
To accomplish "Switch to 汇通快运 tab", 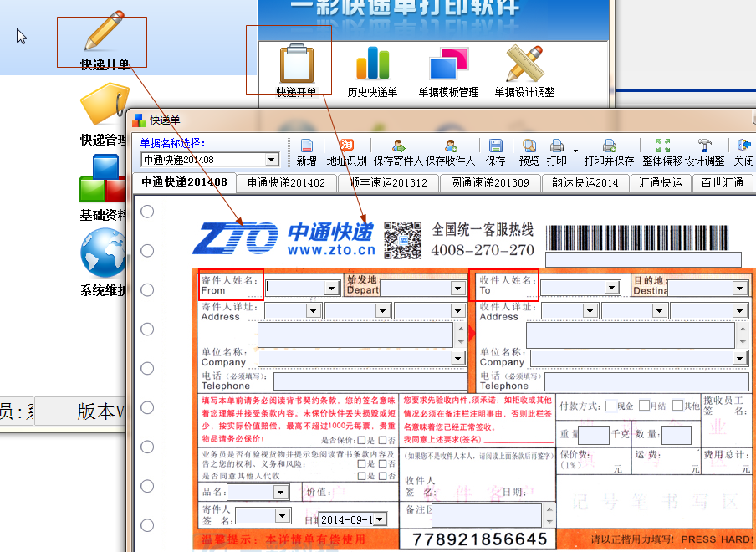I will 661,182.
